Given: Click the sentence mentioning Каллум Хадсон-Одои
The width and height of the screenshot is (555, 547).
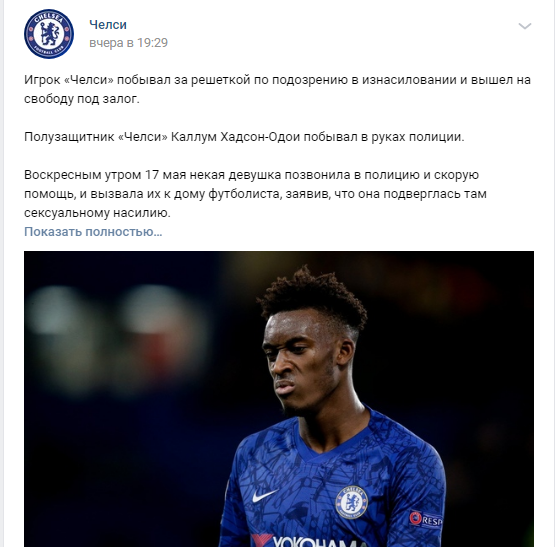Looking at the screenshot, I should 244,137.
